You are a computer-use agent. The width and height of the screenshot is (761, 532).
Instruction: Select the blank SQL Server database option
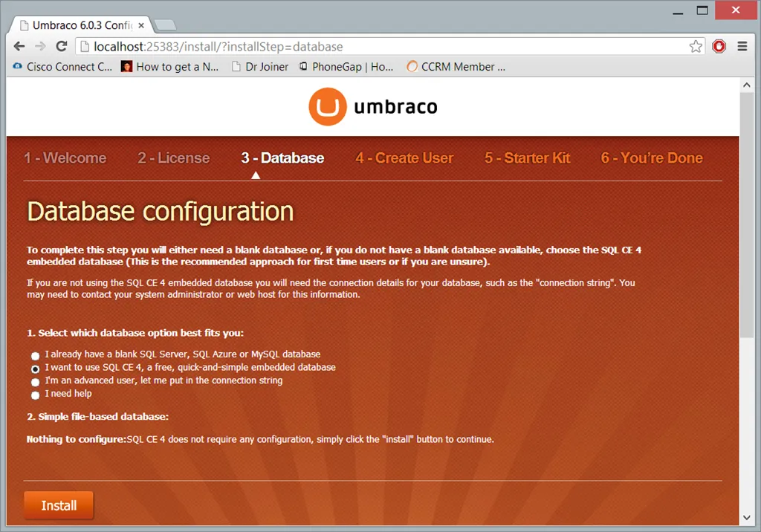(x=36, y=356)
